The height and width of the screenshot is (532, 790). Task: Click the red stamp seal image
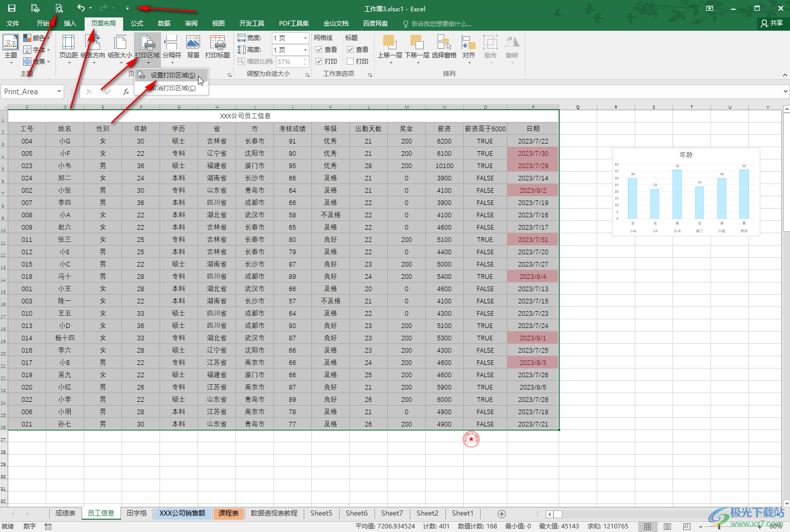click(x=471, y=439)
